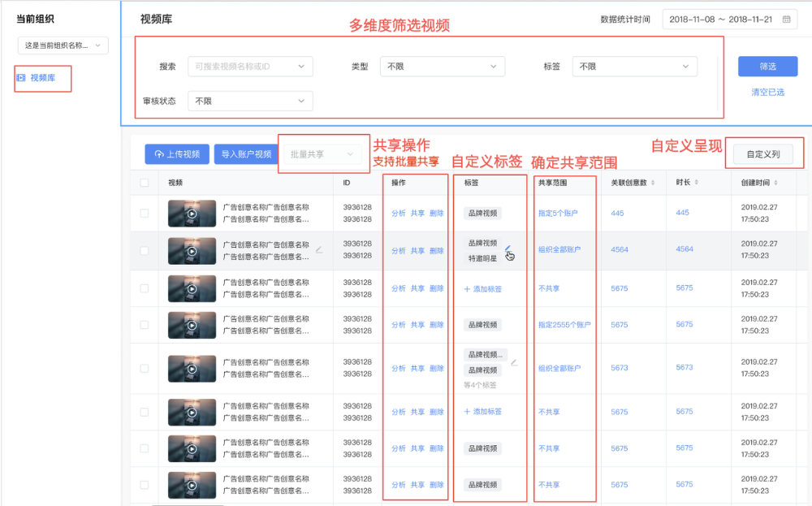Viewport: 812px width, 506px height.
Task: Play the first video thumbnail
Action: pos(192,214)
